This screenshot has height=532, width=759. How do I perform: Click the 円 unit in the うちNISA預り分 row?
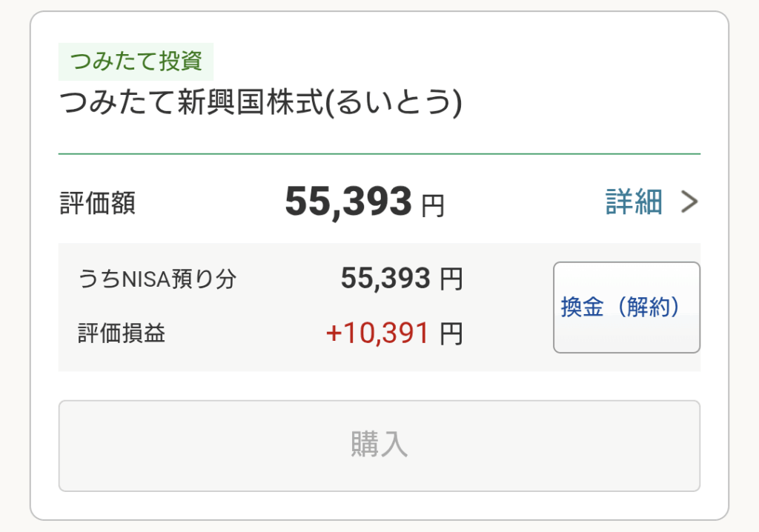click(451, 279)
